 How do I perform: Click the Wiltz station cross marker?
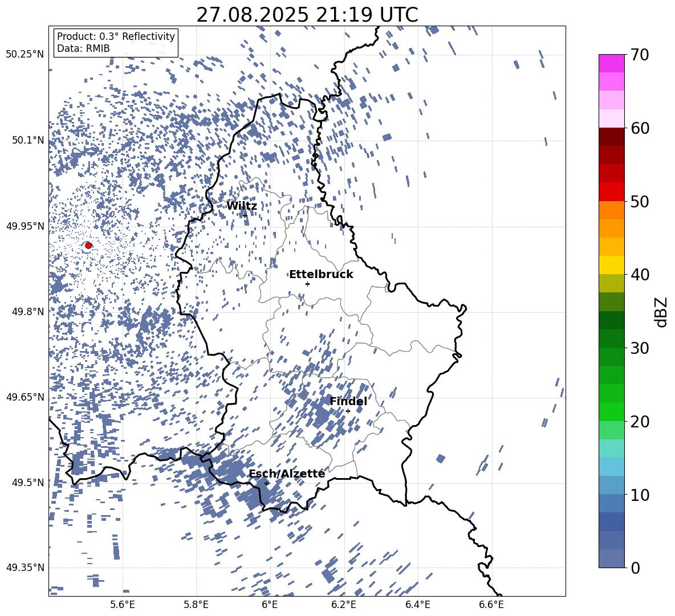coord(245,215)
